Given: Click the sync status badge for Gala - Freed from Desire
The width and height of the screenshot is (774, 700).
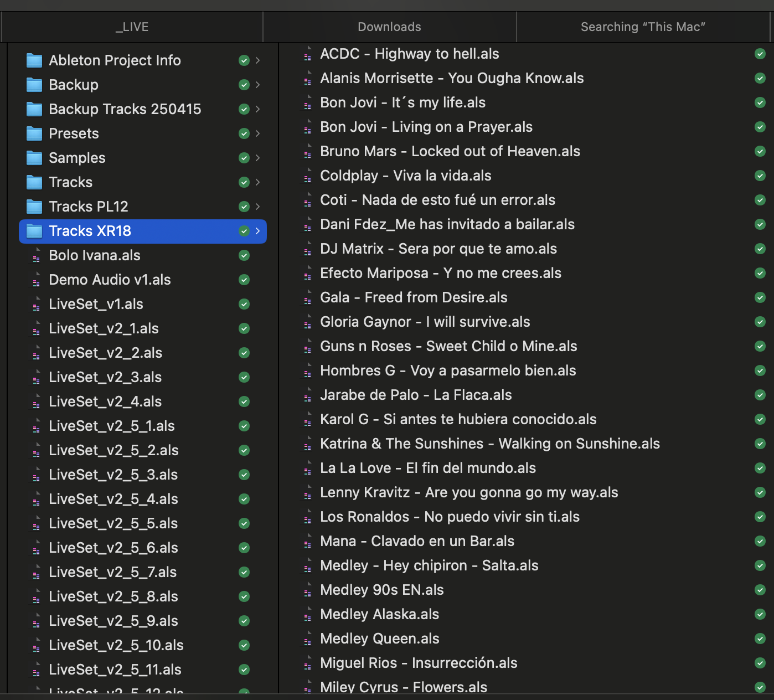Looking at the screenshot, I should [760, 297].
